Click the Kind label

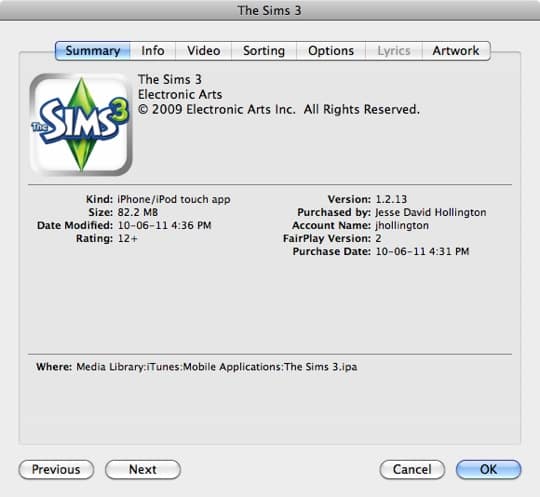point(99,199)
